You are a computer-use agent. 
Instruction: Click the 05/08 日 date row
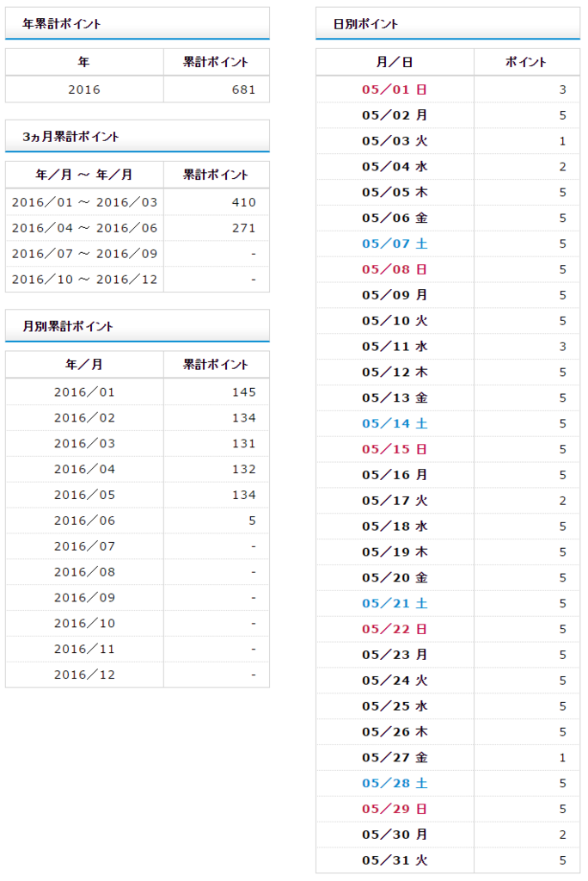tap(448, 269)
